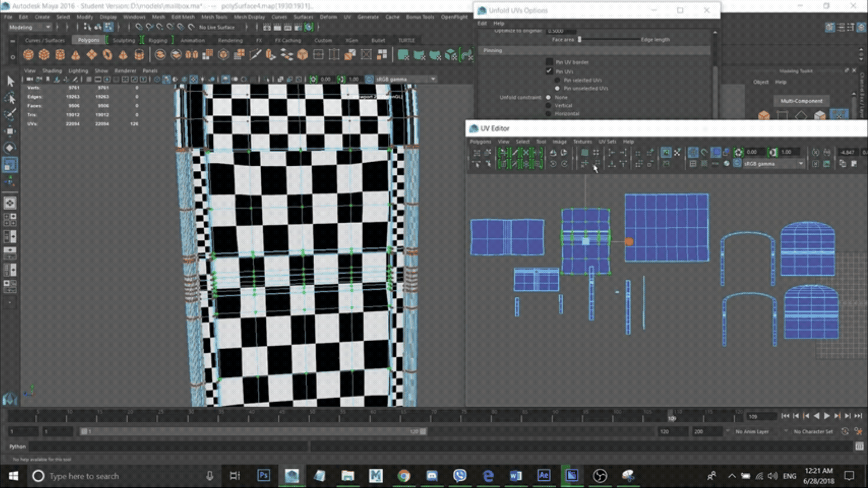Open the Modeling menu set dropdown
The height and width of the screenshot is (488, 868).
click(x=29, y=27)
